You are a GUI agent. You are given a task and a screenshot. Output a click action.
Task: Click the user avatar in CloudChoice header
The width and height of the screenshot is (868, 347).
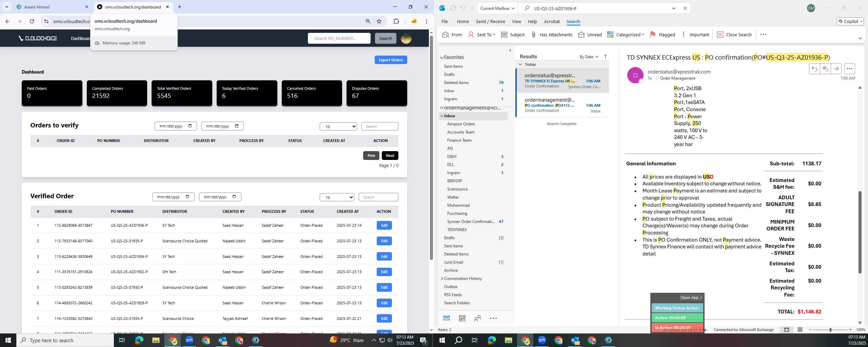pyautogui.click(x=406, y=38)
